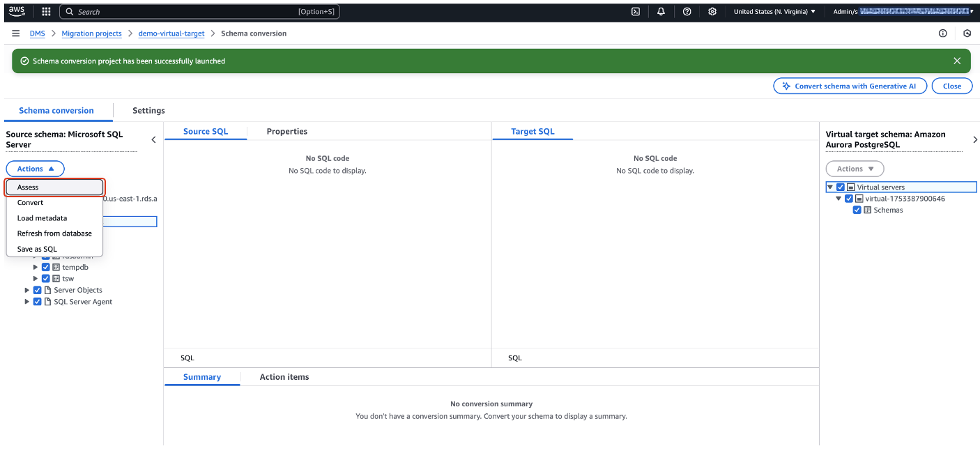980x460 pixels.
Task: Click the virtual-1753387900646 server icon
Action: click(859, 199)
